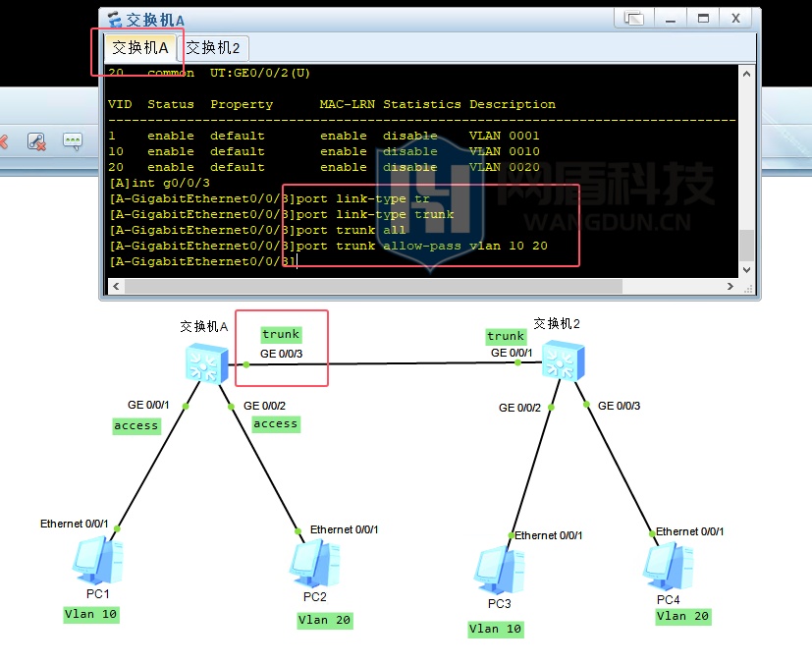Click the Vlan 10 label under PC1
This screenshot has height=665, width=812.
(x=90, y=615)
